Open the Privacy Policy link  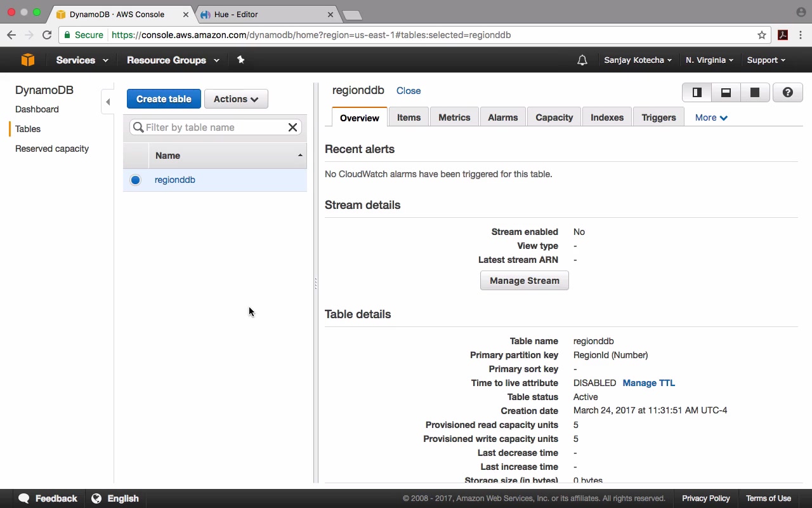(x=706, y=498)
